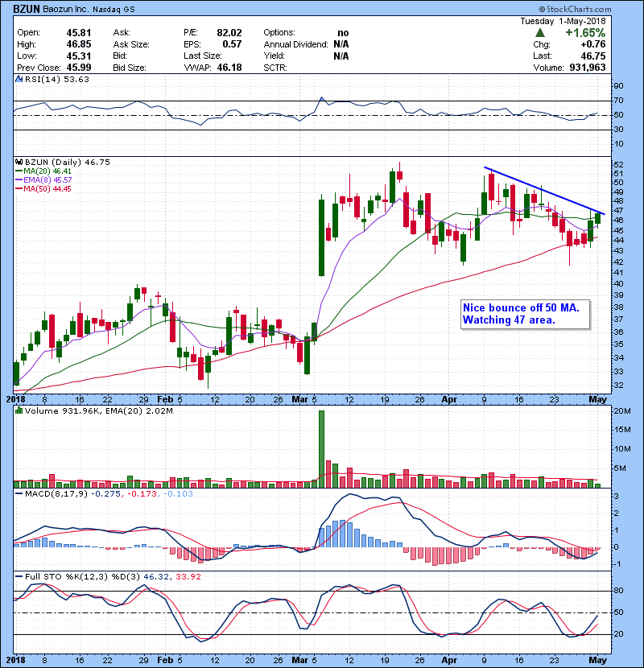The width and height of the screenshot is (644, 668).
Task: Click the 'May' price chart date label
Action: pos(597,400)
